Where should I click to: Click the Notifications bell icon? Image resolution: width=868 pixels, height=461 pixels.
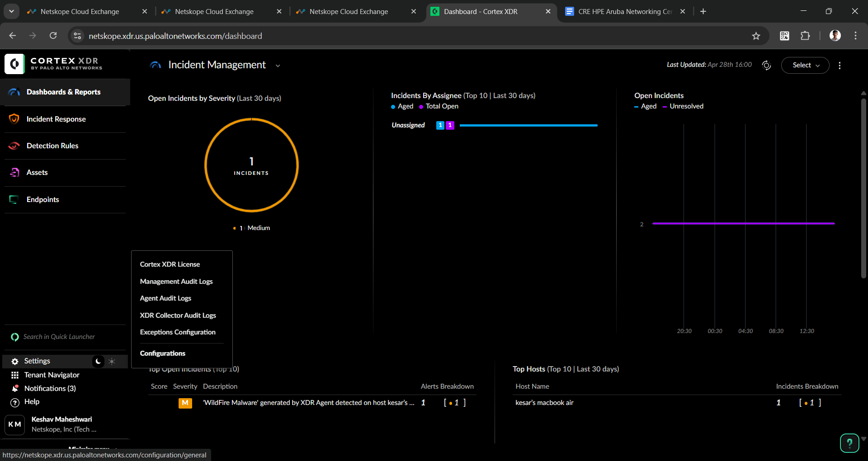point(15,389)
